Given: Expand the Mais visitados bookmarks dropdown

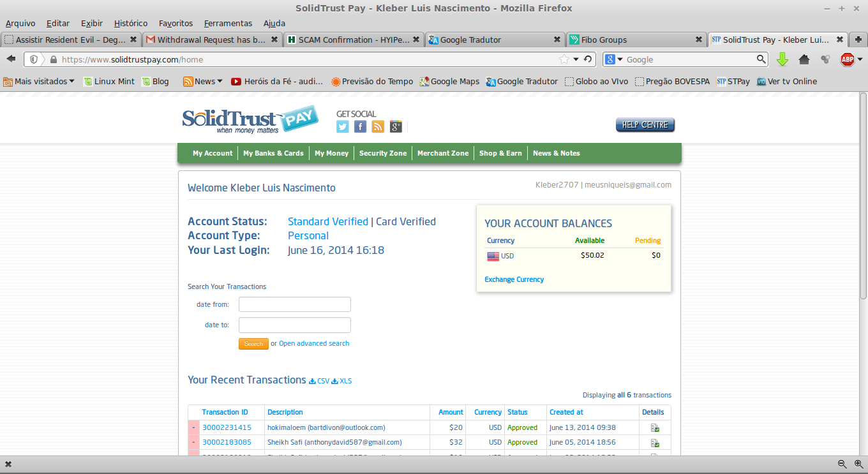Looking at the screenshot, I should [39, 81].
